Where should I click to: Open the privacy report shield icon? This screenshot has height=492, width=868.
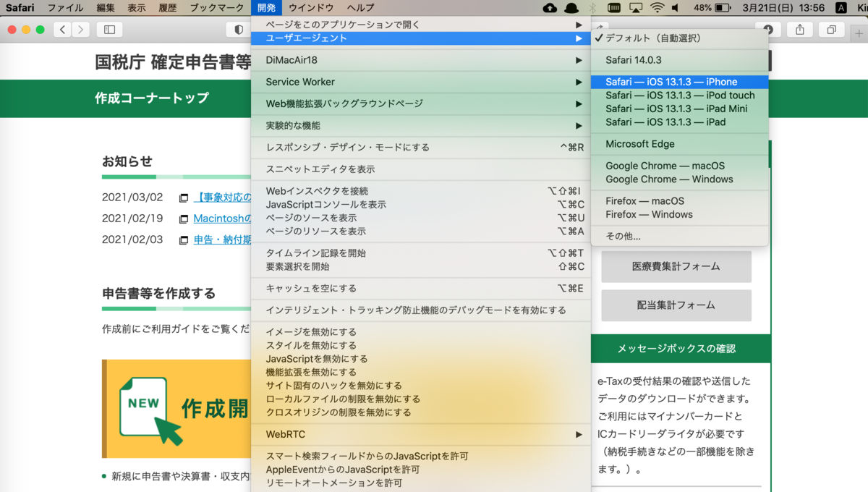239,30
